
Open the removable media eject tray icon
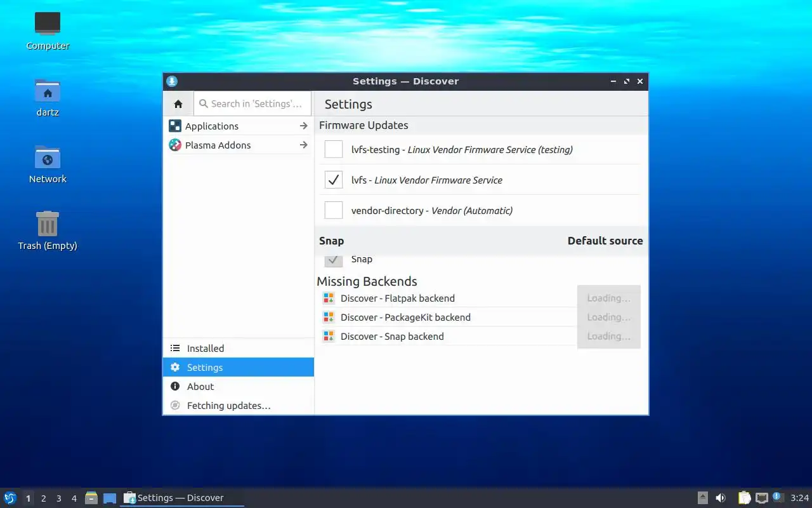click(x=703, y=498)
